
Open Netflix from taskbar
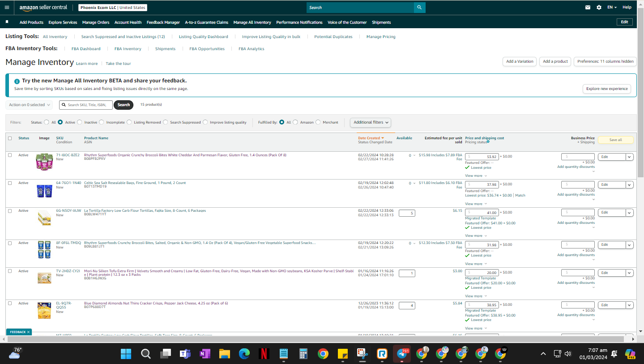click(x=264, y=354)
